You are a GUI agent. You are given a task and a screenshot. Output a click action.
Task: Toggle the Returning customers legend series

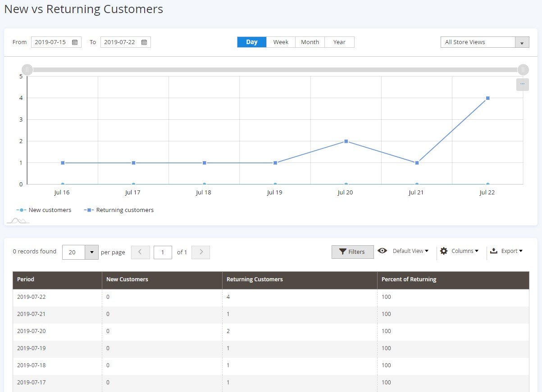[119, 210]
